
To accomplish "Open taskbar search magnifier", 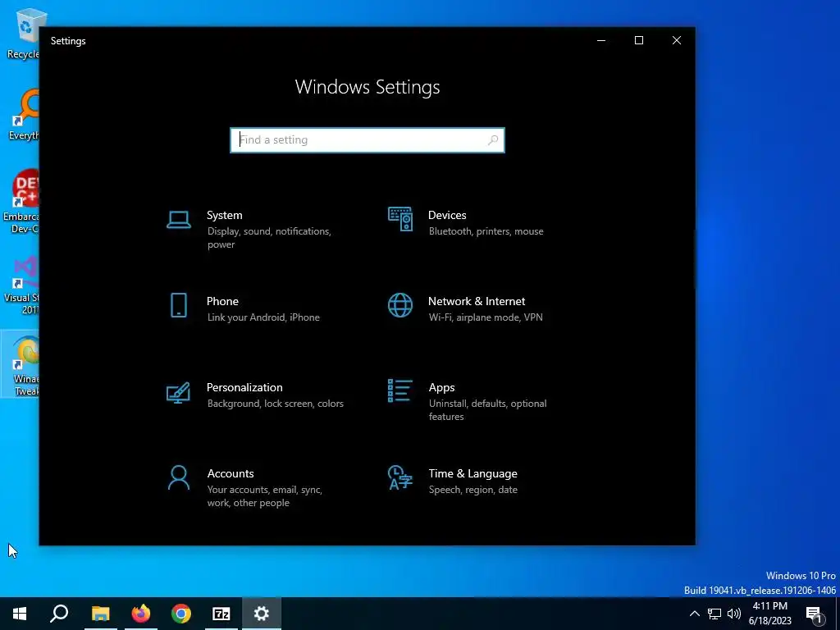I will click(59, 614).
